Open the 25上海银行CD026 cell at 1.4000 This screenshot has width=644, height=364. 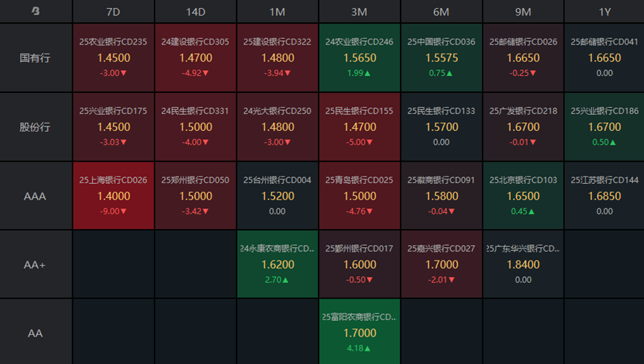click(x=113, y=196)
